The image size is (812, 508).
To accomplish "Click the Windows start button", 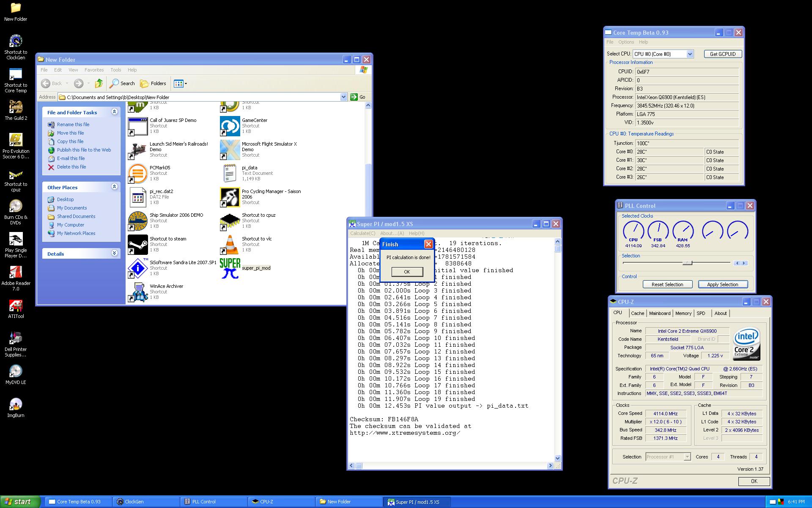I will coord(19,502).
